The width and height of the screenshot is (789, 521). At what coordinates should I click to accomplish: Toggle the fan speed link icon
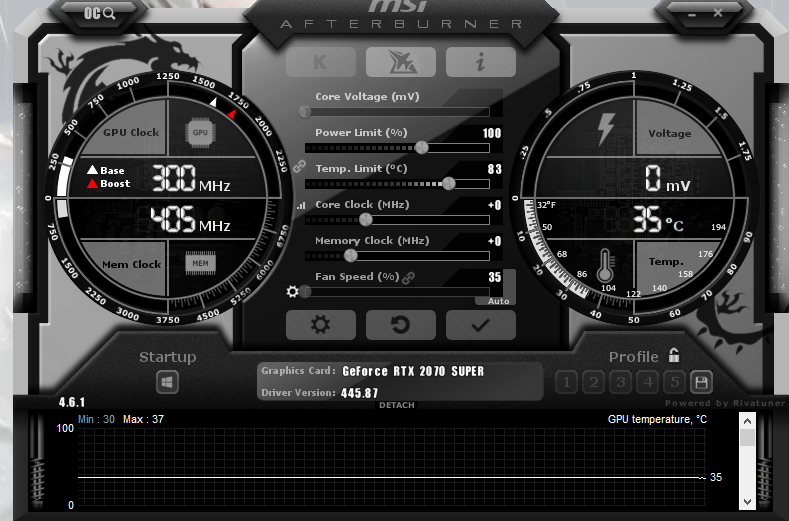point(408,278)
